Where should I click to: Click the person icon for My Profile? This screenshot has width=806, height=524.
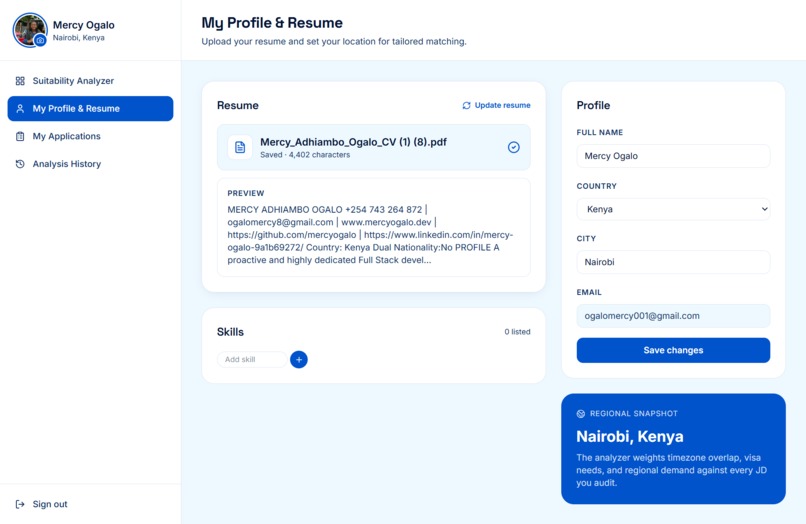[20, 109]
